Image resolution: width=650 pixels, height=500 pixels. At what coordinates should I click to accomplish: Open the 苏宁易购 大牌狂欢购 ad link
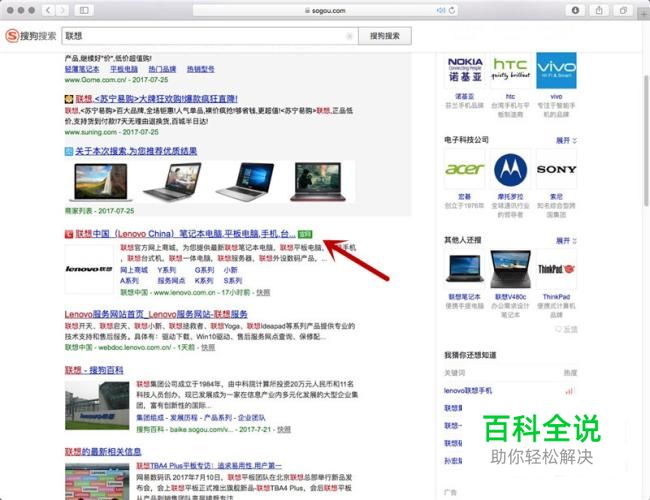[156, 99]
